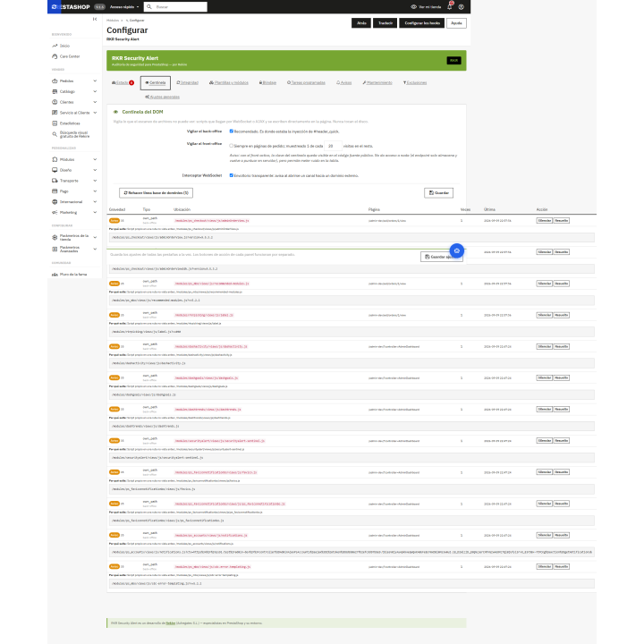Click Resuelto for the securityalert-sentinel.js row

pos(561,441)
